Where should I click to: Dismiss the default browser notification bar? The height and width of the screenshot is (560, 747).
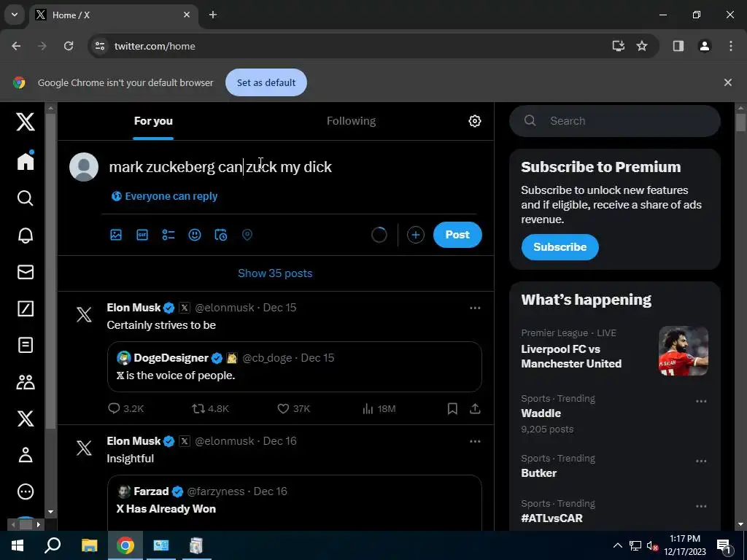pyautogui.click(x=727, y=82)
